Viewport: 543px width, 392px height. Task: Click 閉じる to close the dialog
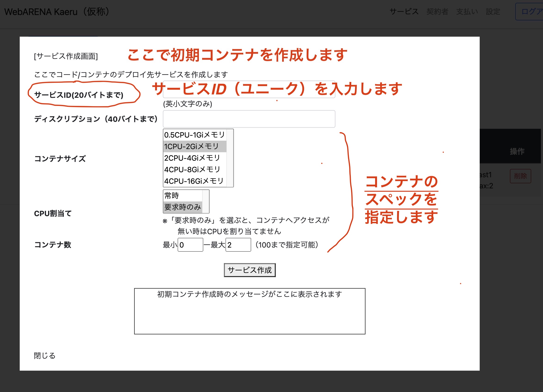coord(45,356)
